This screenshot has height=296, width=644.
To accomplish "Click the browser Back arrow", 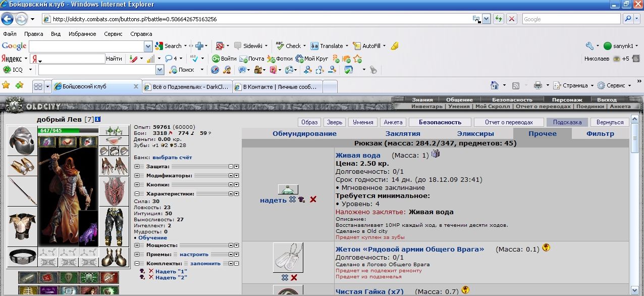I will coord(7,19).
